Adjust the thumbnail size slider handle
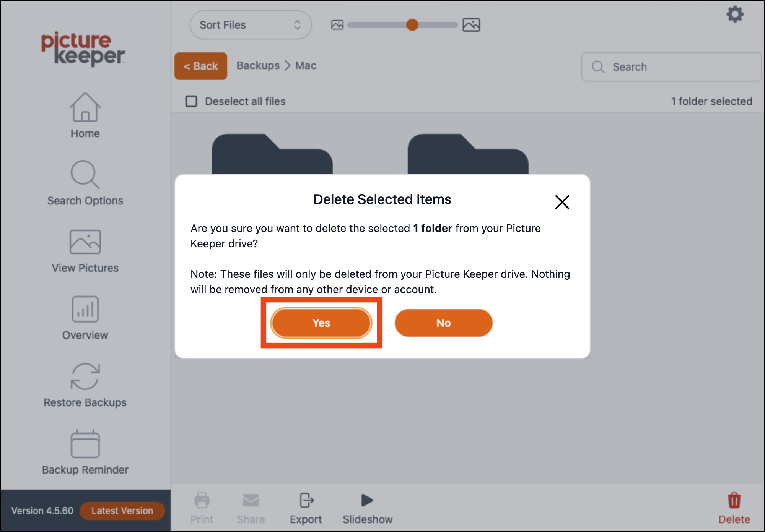This screenshot has height=532, width=765. 412,25
